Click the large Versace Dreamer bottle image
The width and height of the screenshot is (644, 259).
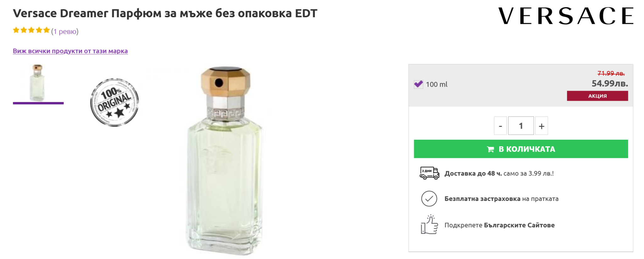click(225, 160)
